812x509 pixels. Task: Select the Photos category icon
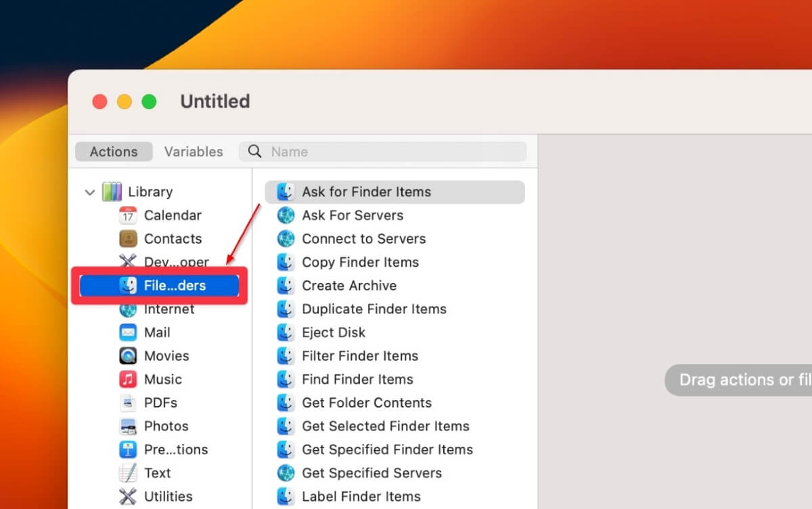point(128,426)
